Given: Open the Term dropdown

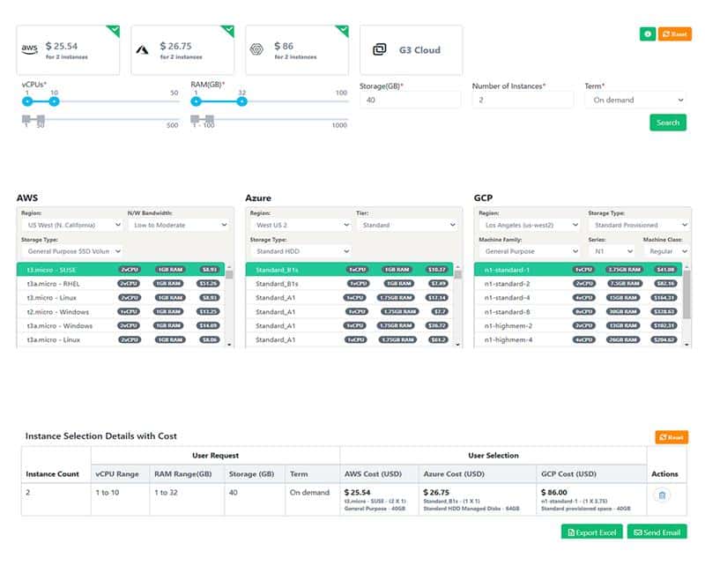Looking at the screenshot, I should point(635,100).
